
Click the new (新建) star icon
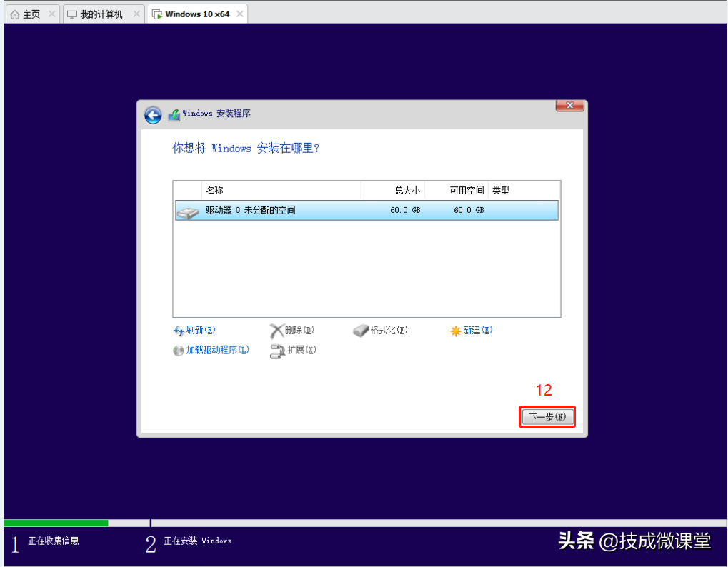[x=456, y=331]
